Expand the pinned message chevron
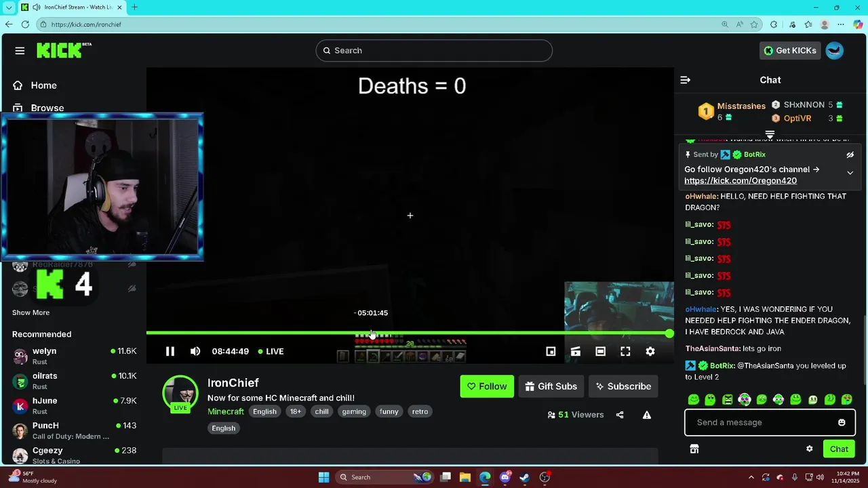Screen dimensions: 868x488 point(850,173)
